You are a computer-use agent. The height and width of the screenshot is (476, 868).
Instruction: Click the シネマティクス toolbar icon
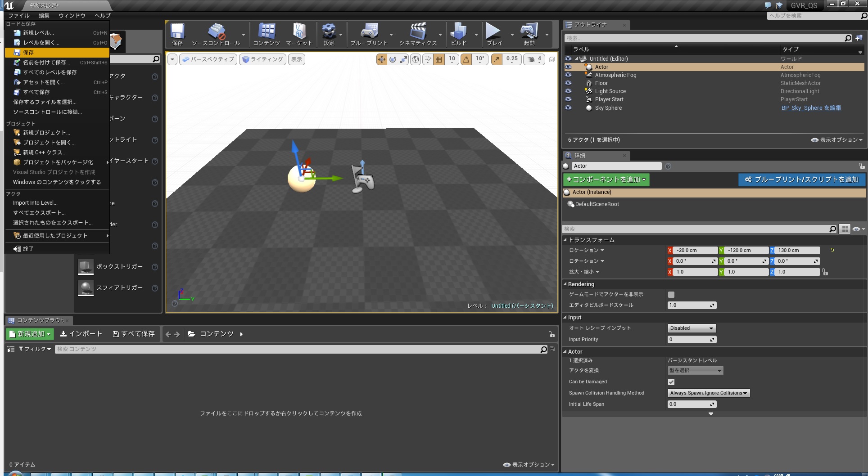[x=418, y=35]
